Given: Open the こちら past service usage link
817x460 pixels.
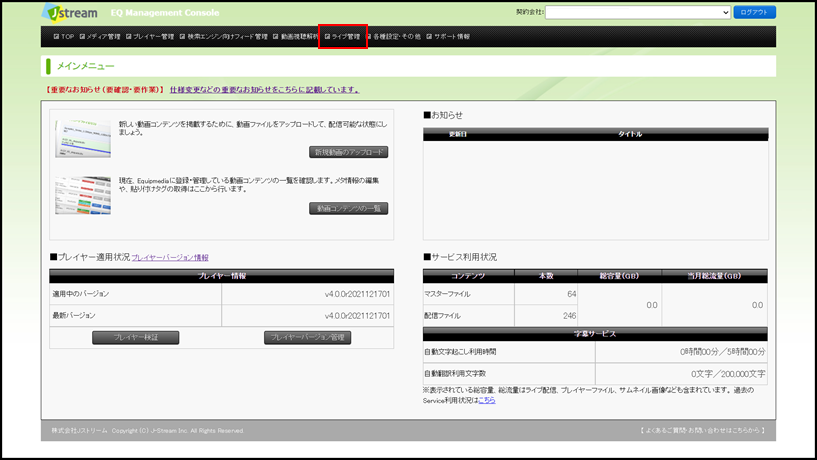Looking at the screenshot, I should (487, 399).
